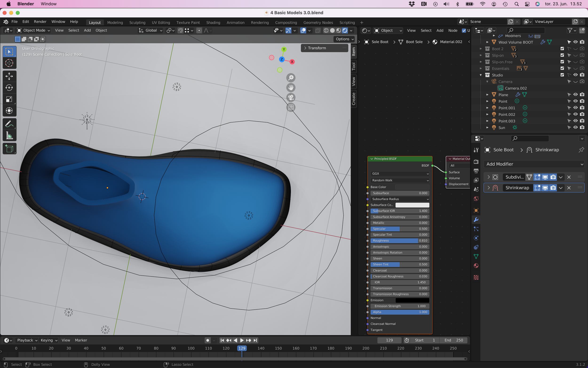The height and width of the screenshot is (368, 588).
Task: Open Material properties tab
Action: (x=476, y=266)
